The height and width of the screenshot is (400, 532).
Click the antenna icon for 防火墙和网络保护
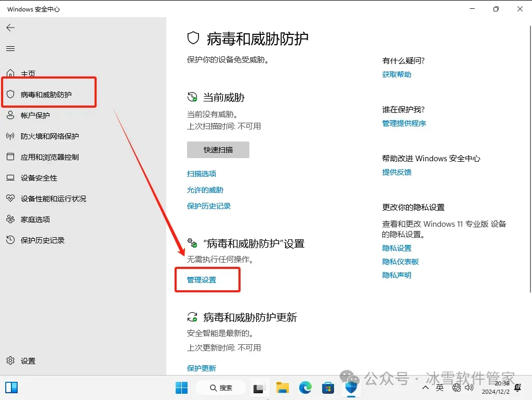(10, 136)
